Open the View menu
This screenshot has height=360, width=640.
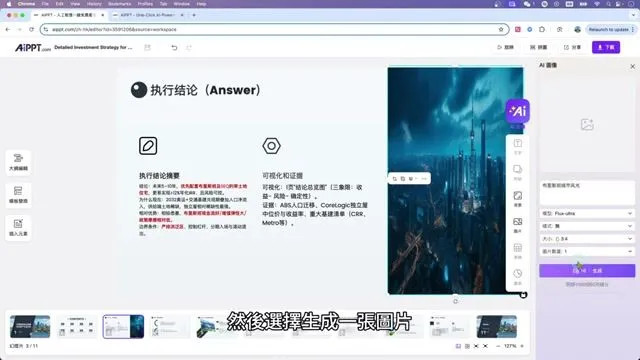point(75,4)
